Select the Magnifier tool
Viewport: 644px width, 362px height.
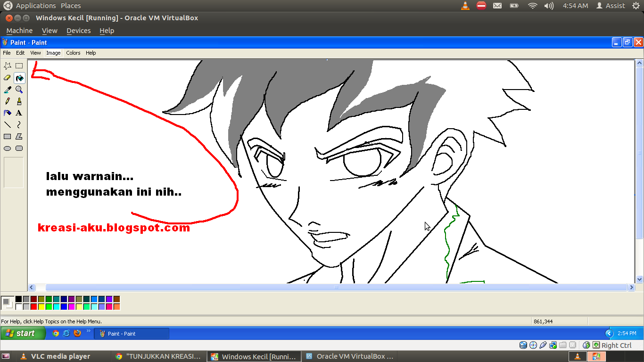[x=19, y=90]
